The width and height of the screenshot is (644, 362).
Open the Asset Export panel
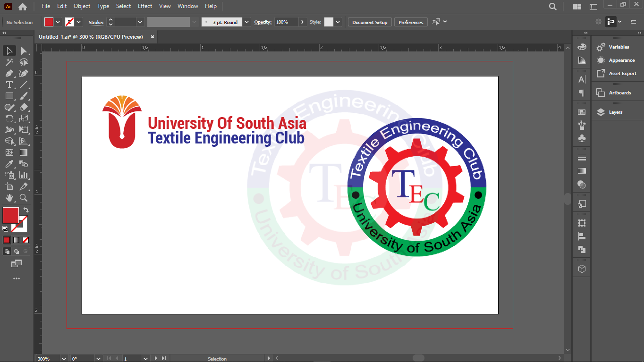(x=616, y=74)
